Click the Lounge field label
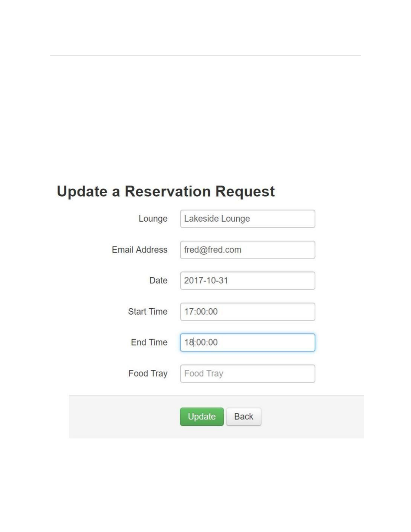This screenshot has width=411, height=532. pos(153,219)
